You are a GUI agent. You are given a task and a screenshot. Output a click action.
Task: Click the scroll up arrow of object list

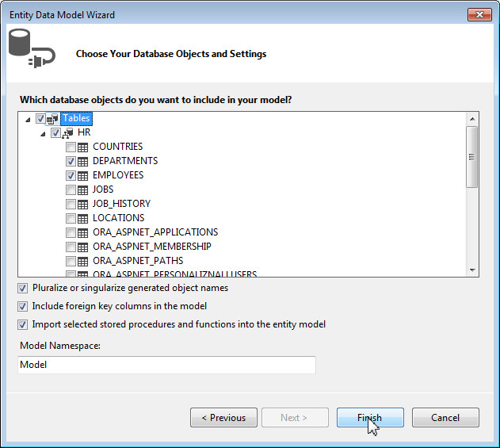click(x=472, y=119)
